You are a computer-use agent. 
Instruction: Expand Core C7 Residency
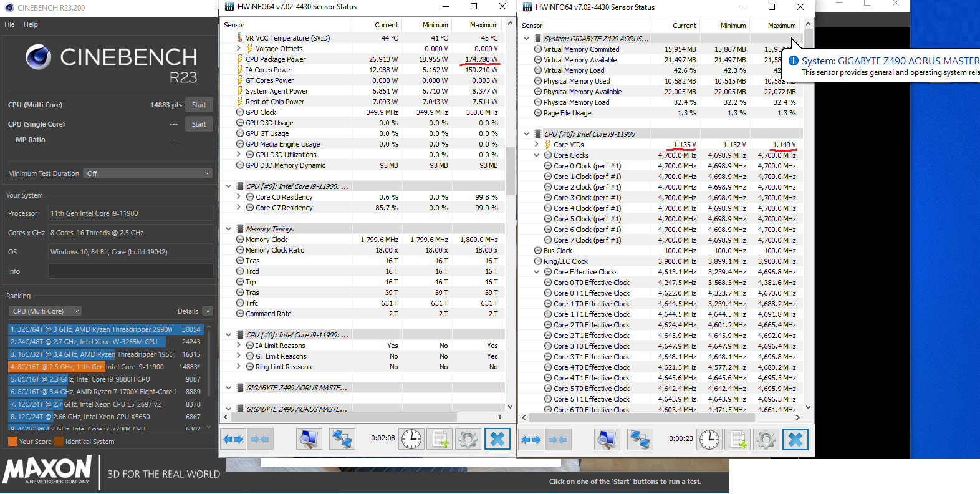click(x=238, y=208)
